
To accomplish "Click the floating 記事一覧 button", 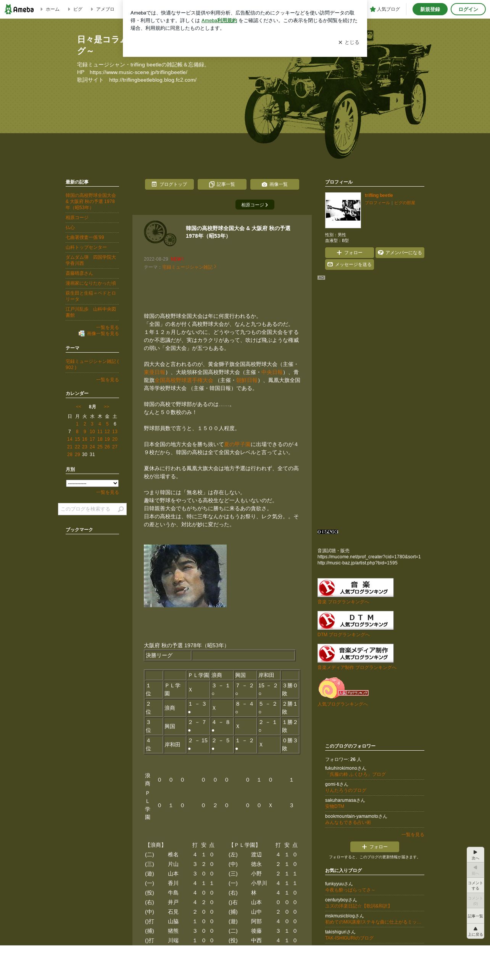I will point(475,916).
